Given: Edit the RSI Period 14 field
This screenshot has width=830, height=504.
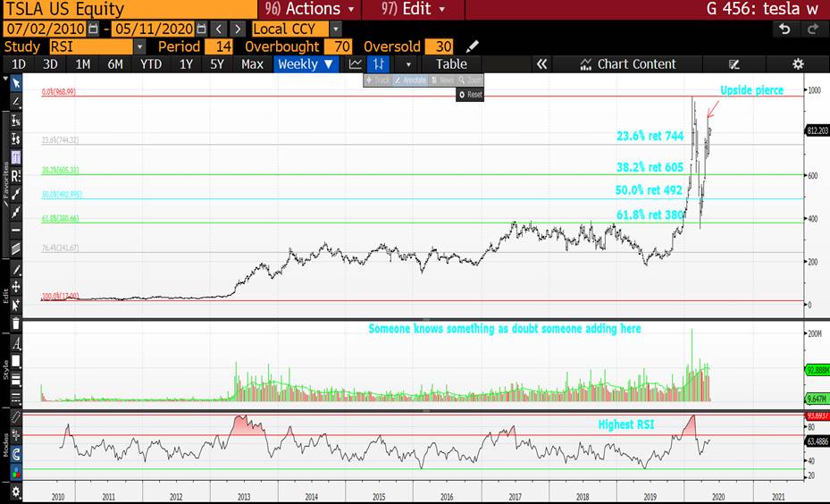Looking at the screenshot, I should (219, 46).
